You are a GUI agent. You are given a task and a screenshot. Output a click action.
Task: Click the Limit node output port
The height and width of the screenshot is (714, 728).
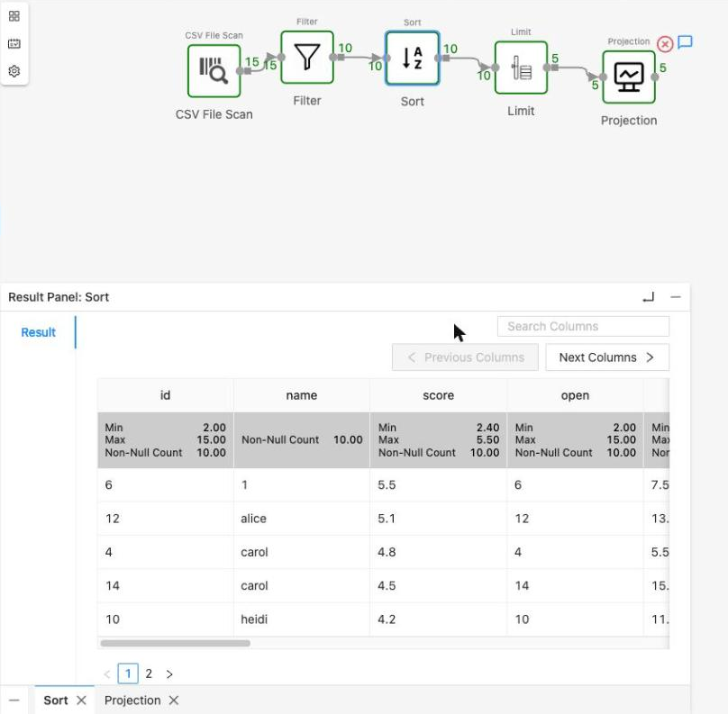pos(547,68)
